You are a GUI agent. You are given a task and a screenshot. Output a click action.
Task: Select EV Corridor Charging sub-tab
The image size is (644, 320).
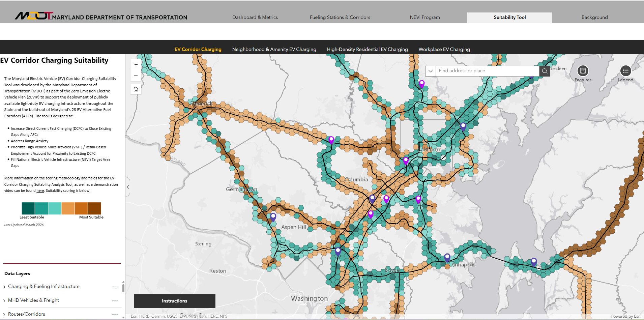pos(198,49)
